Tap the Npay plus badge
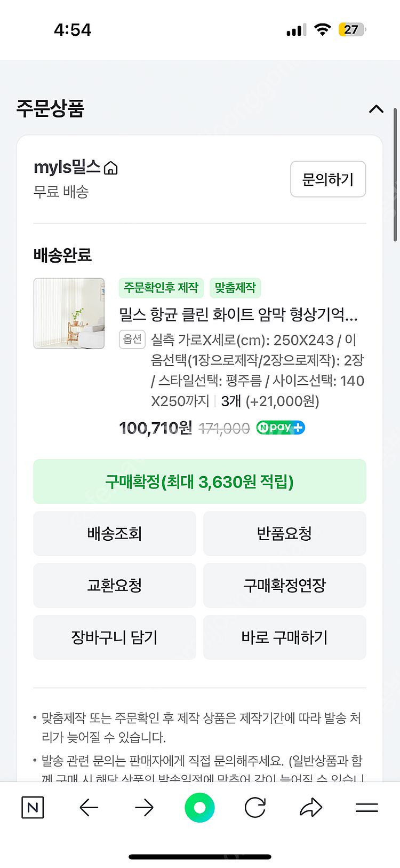Image resolution: width=400 pixels, height=868 pixels. [281, 428]
